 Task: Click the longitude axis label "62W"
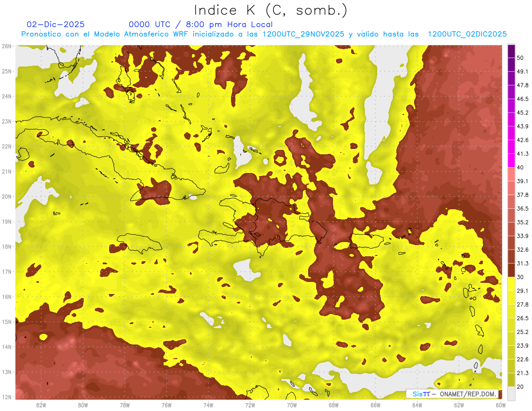(x=459, y=405)
